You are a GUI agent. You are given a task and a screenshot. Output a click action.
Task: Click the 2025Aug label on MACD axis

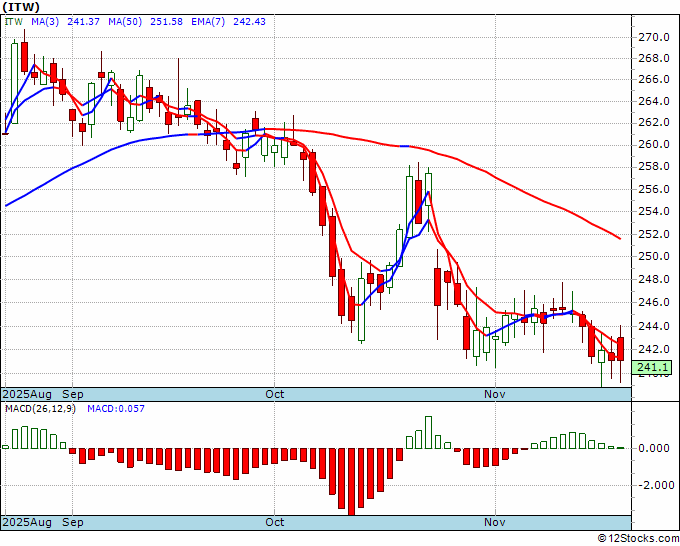tap(27, 522)
